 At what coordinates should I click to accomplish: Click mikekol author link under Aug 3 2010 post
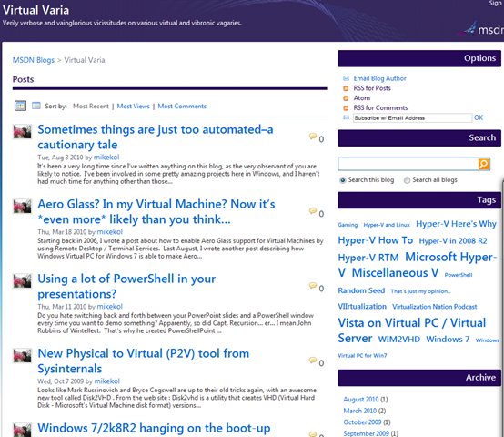pyautogui.click(x=106, y=158)
